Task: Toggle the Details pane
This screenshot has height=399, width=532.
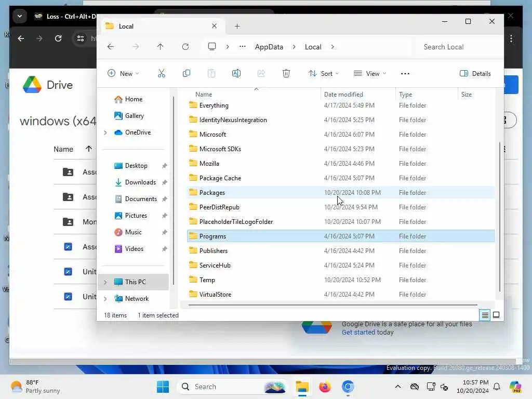Action: point(475,74)
